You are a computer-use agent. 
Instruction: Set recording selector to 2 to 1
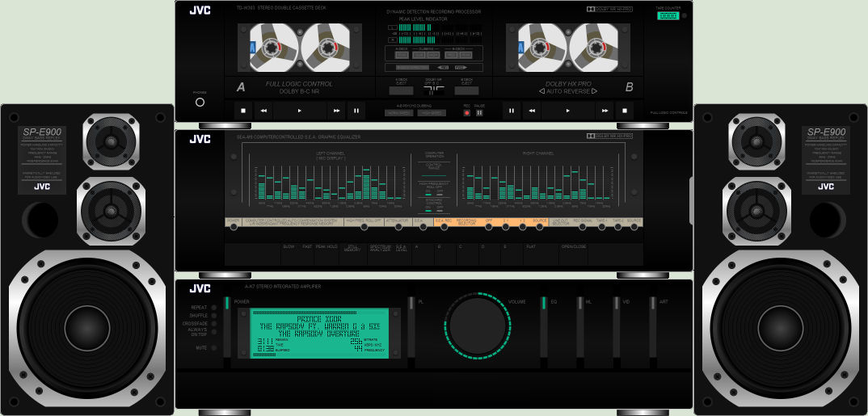(506, 227)
